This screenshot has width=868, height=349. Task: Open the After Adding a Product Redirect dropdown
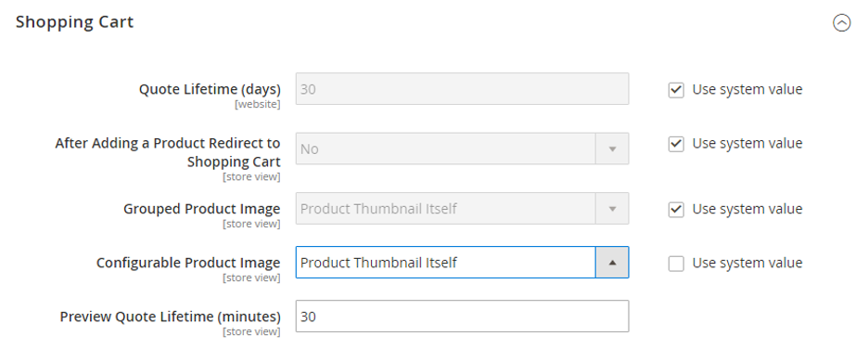[x=462, y=149]
